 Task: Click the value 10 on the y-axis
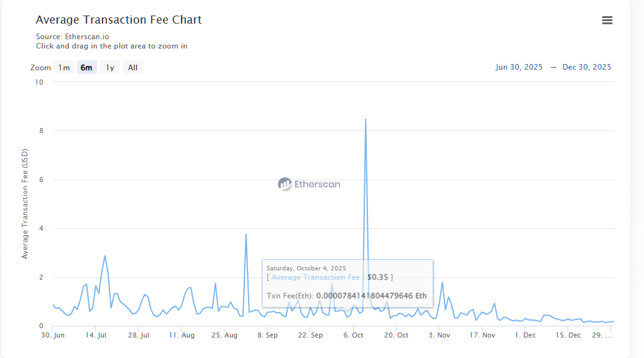40,81
